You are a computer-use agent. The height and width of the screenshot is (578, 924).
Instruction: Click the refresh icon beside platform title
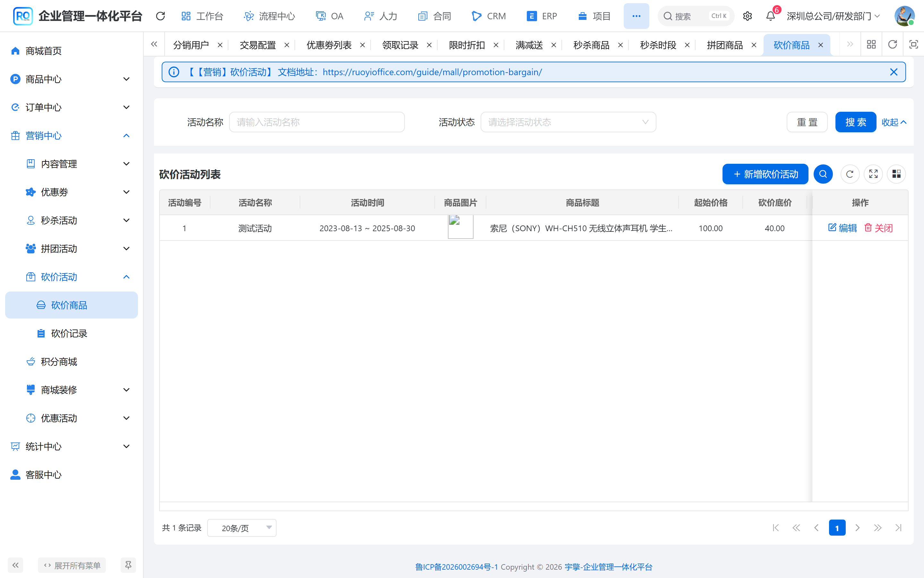point(160,16)
